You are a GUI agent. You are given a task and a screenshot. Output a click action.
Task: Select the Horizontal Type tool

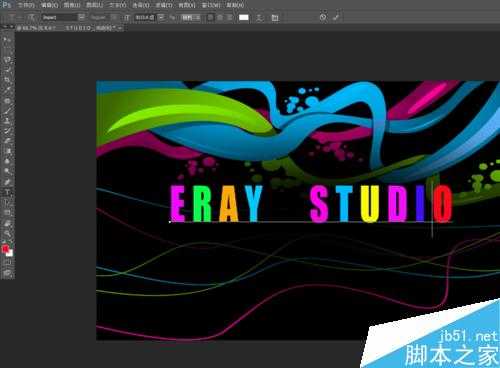click(7, 192)
